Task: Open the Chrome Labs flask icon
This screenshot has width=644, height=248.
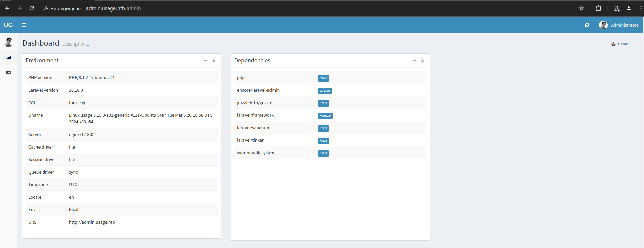Action: (x=617, y=8)
